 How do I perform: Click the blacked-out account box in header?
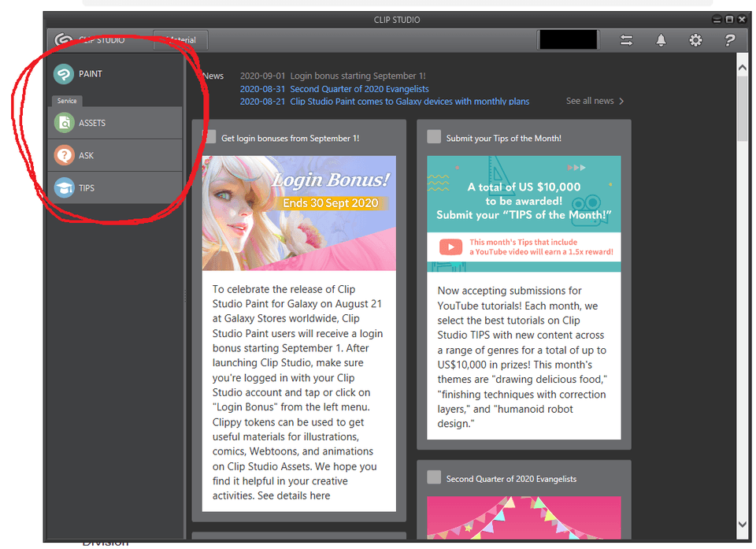569,39
